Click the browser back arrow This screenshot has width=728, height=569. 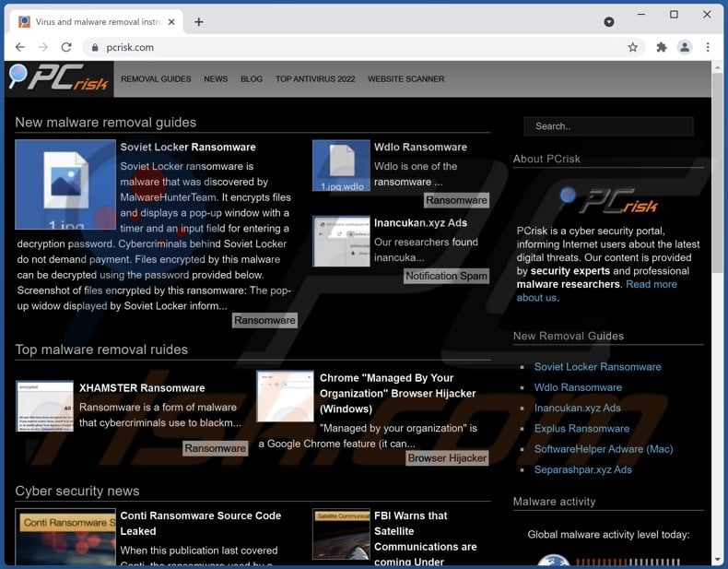click(20, 47)
